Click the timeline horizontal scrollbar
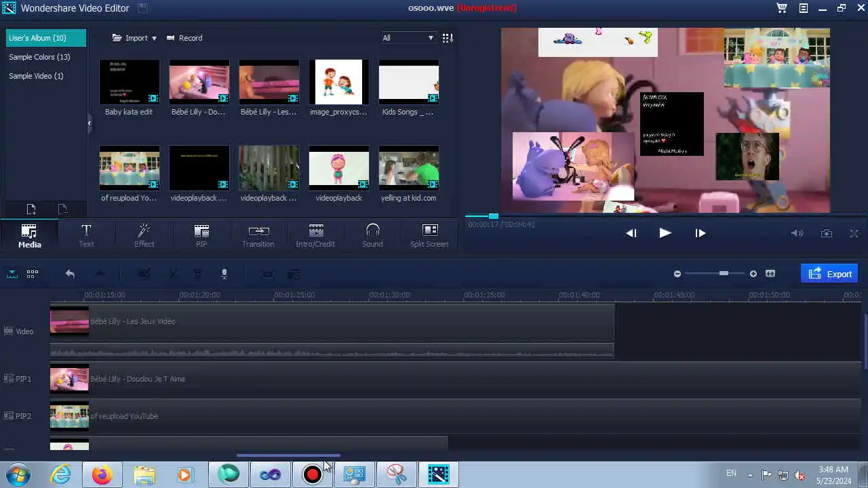Viewport: 868px width, 488px height. pyautogui.click(x=288, y=455)
